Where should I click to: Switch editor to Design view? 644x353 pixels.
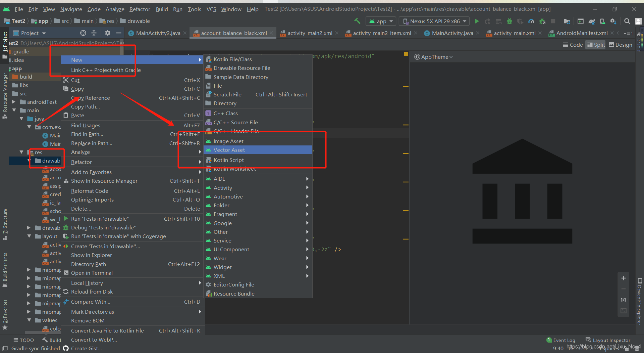[621, 45]
